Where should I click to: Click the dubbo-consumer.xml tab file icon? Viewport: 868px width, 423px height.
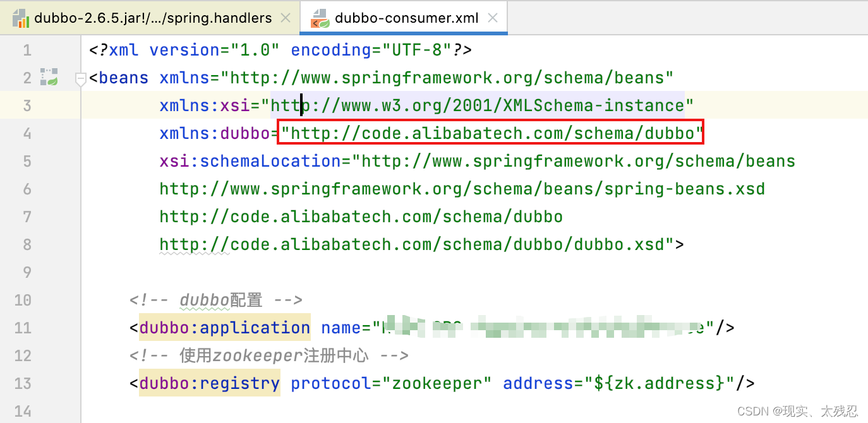[x=319, y=18]
